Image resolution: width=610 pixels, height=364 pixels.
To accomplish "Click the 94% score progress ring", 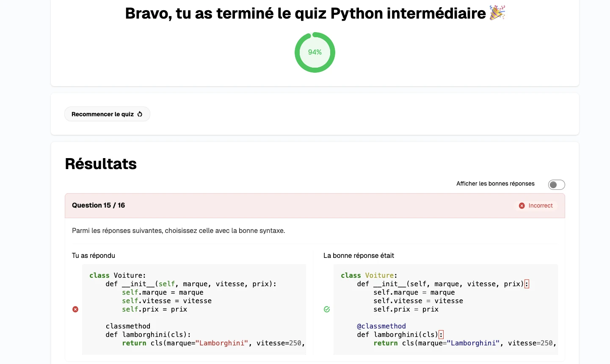I will point(315,52).
